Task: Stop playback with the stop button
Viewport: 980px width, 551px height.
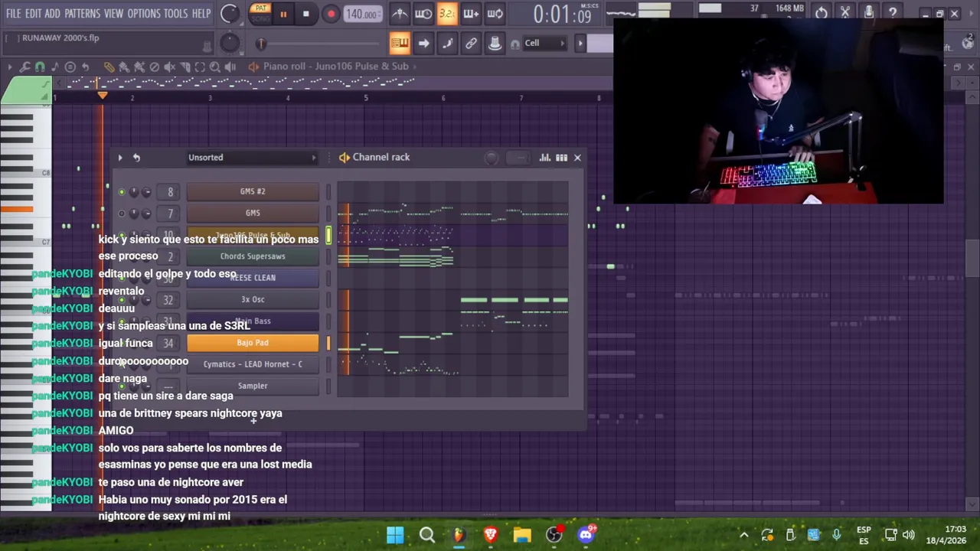Action: tap(305, 14)
